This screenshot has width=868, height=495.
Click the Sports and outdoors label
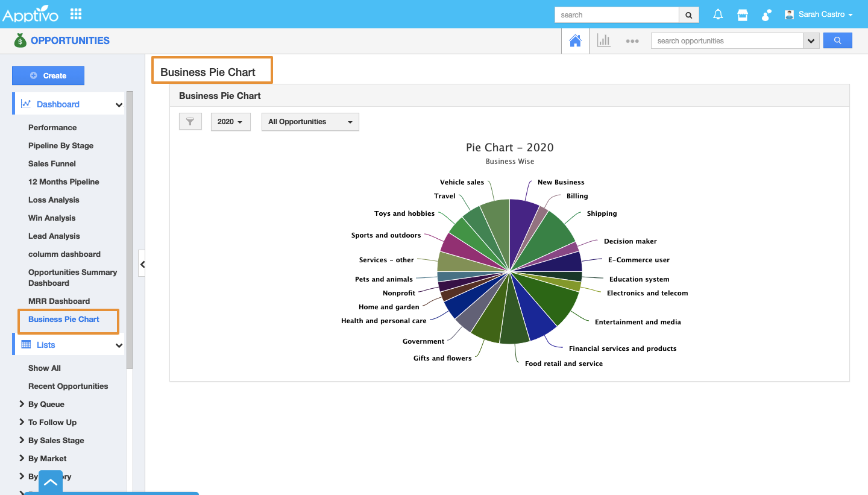(386, 235)
